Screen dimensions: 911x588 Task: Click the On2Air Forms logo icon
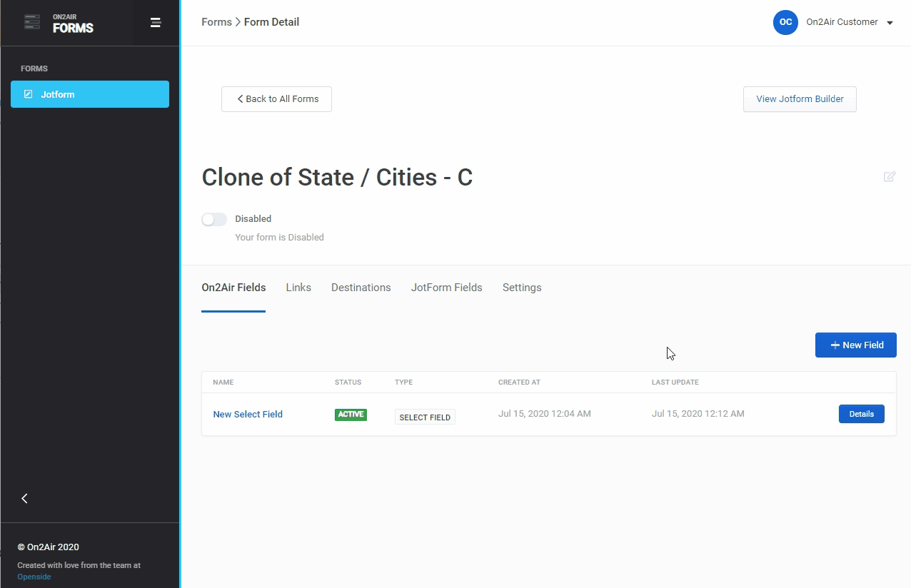32,22
